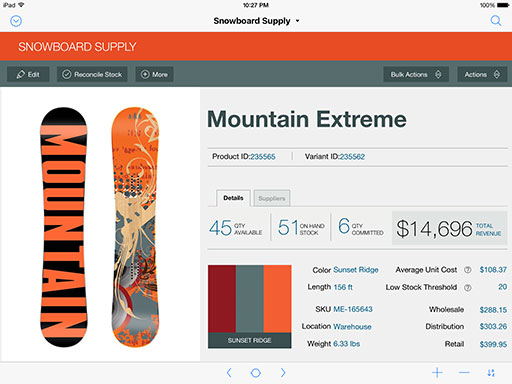This screenshot has height=384, width=512.
Task: Click the More button
Action: point(154,74)
